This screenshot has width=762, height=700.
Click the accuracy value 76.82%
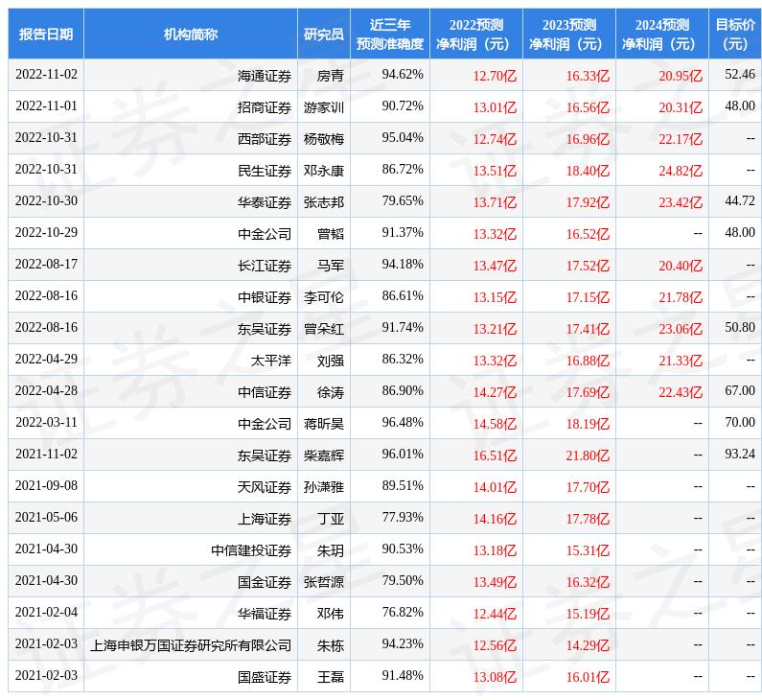click(x=403, y=612)
